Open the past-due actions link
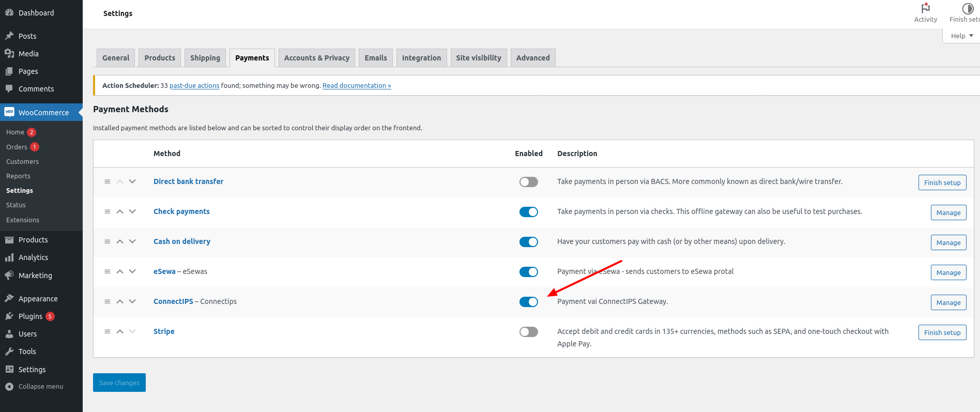Screen dimensions: 980x412 pyautogui.click(x=194, y=86)
